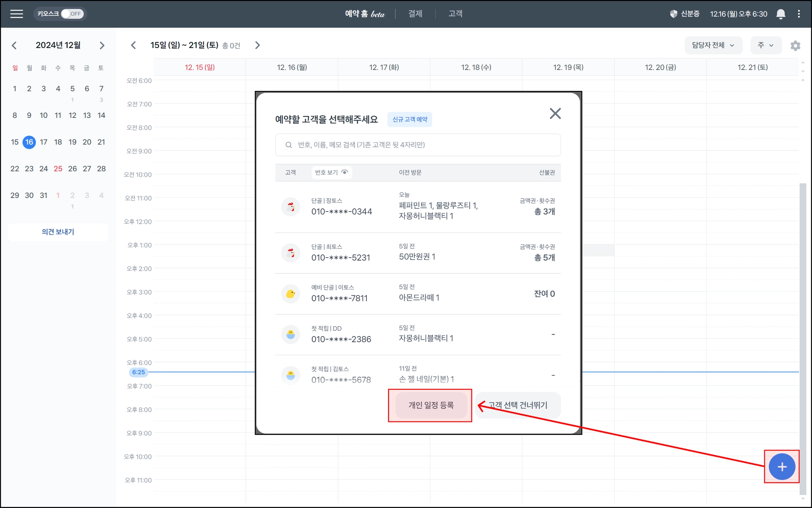Open the hamburger menu
Viewport: 812px width, 508px height.
click(x=16, y=14)
